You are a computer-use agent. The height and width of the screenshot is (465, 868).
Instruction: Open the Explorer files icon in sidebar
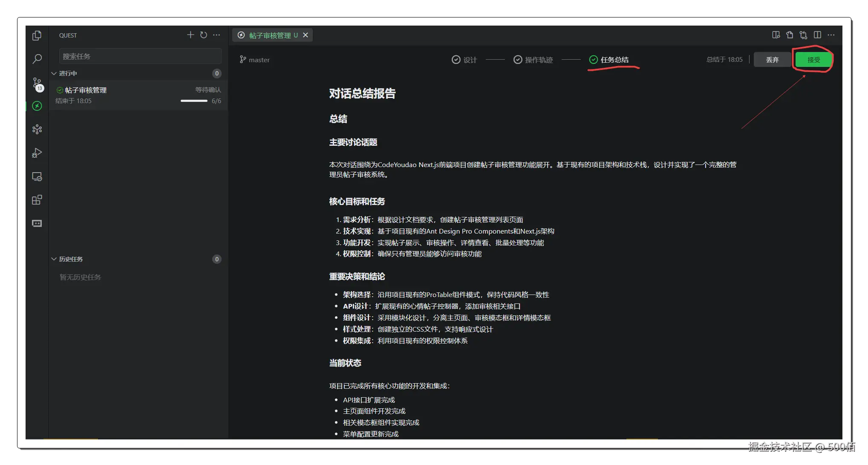[37, 35]
